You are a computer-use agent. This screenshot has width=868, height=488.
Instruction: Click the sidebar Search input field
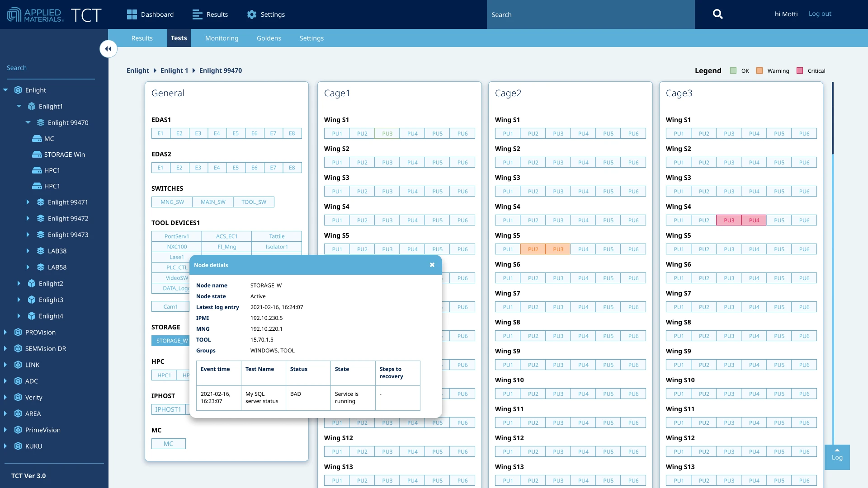(50, 68)
